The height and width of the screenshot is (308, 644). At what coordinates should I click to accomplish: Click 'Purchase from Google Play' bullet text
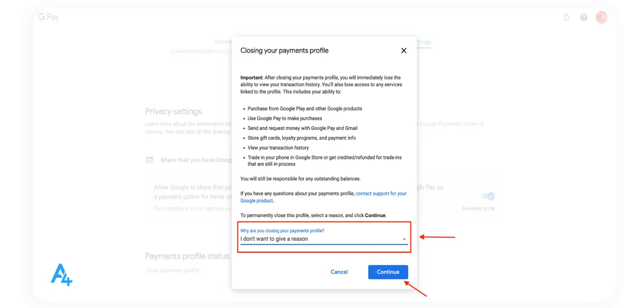(x=305, y=109)
